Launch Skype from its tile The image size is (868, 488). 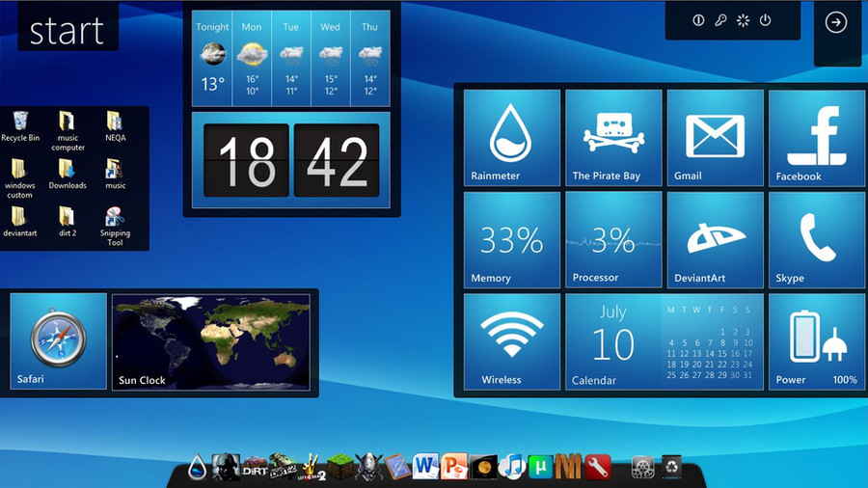click(x=817, y=239)
